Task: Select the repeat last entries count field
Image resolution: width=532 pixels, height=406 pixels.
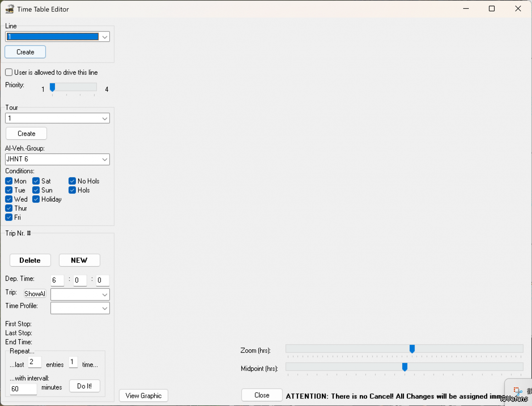Action: [35, 362]
